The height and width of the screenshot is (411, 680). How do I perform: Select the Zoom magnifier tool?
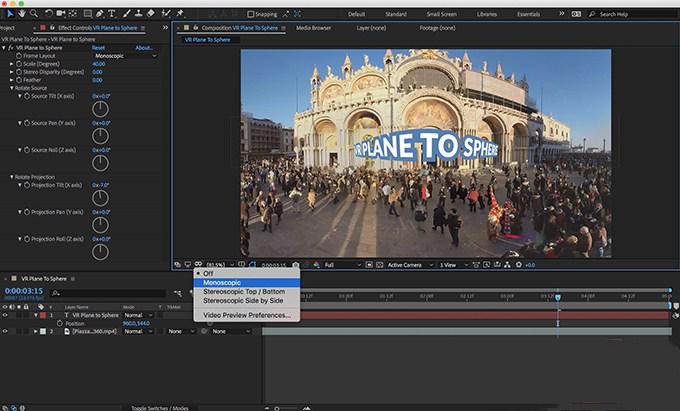[34, 13]
